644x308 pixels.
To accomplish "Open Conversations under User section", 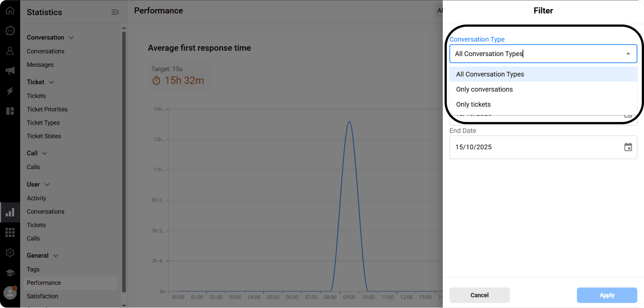I will tap(46, 212).
